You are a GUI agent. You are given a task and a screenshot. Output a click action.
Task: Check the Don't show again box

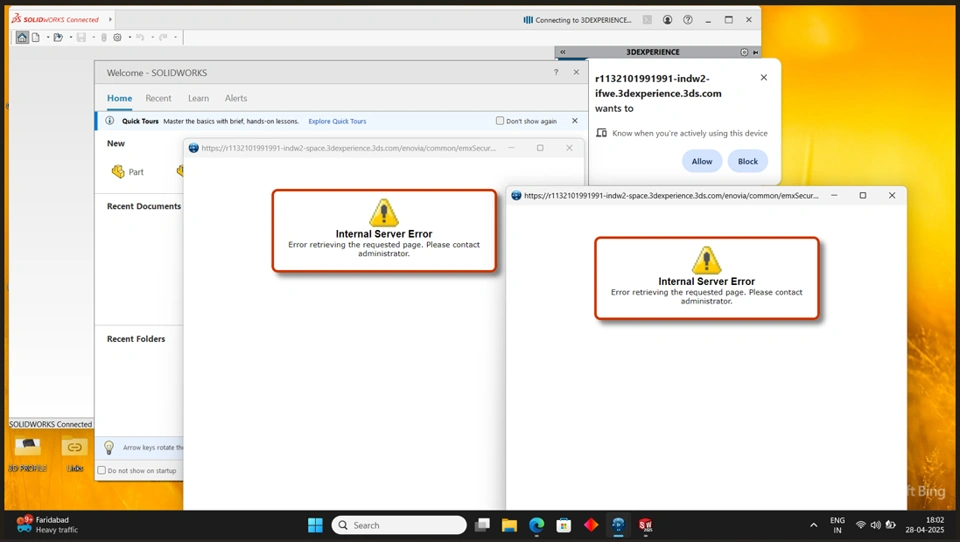(500, 121)
